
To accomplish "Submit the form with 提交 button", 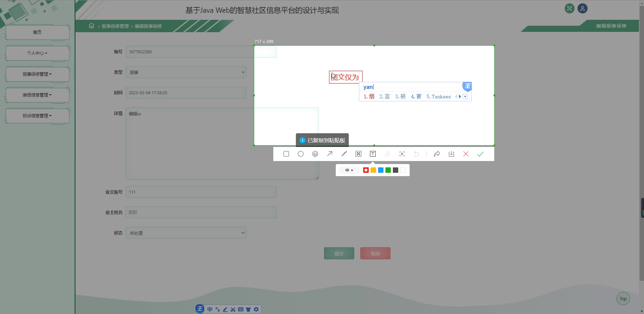I will tap(339, 253).
